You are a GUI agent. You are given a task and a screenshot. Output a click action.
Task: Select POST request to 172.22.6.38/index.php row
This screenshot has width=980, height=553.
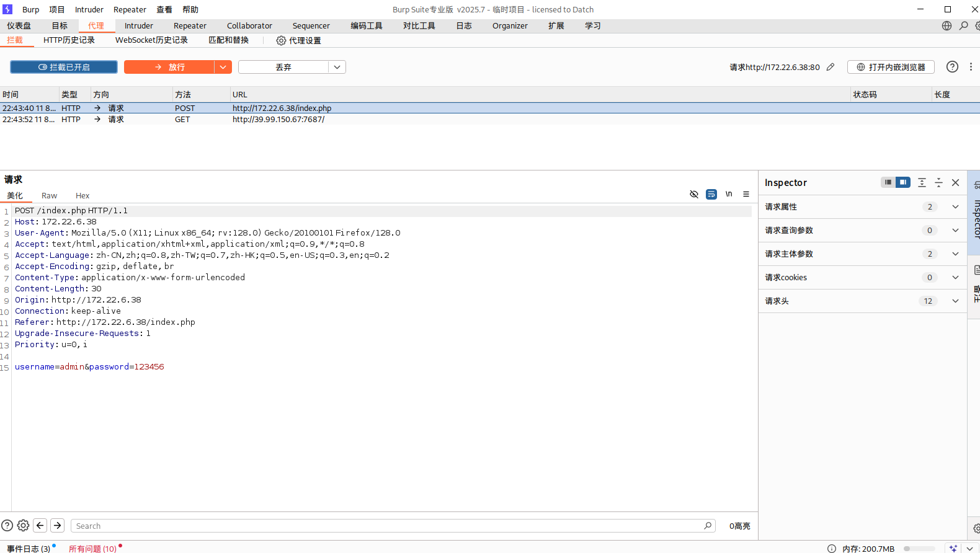pyautogui.click(x=490, y=108)
